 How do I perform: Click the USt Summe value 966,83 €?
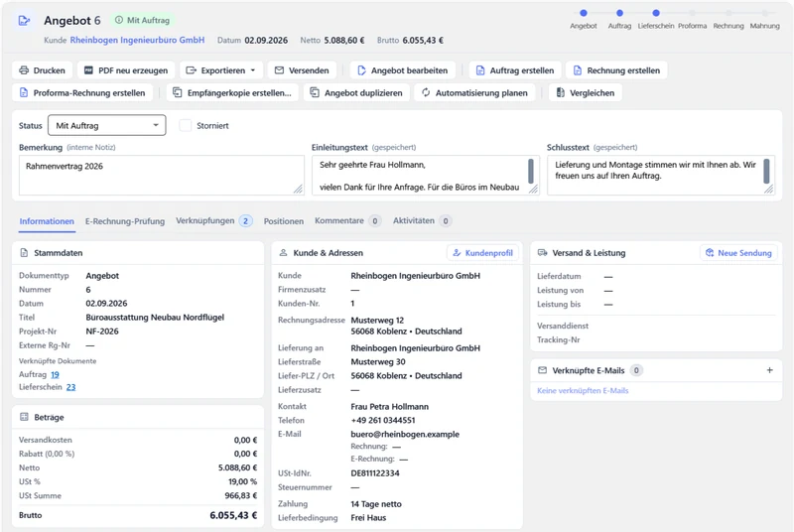pos(241,495)
